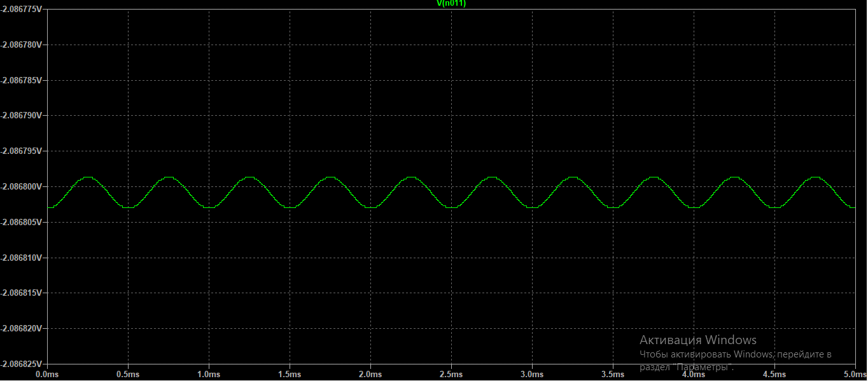Click the 0.0ms time axis label
Screen dimensions: 868x381
(x=48, y=375)
